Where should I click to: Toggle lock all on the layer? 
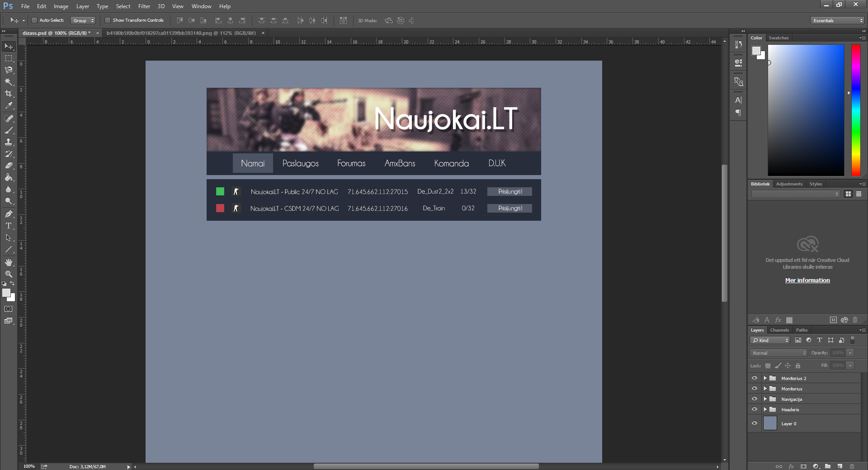(798, 366)
